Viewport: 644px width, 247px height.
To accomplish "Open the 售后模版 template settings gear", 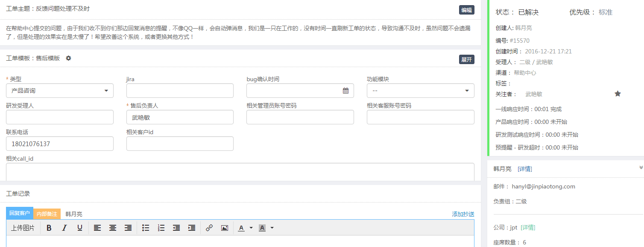I will (x=68, y=58).
